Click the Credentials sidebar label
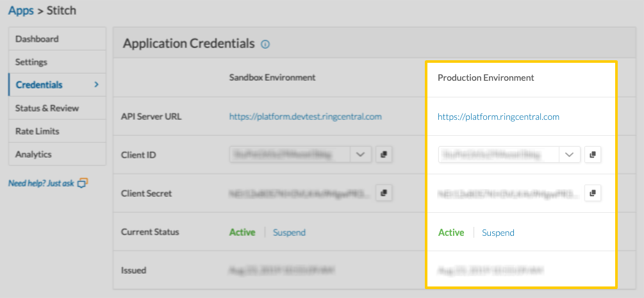644x298 pixels. pyautogui.click(x=39, y=85)
